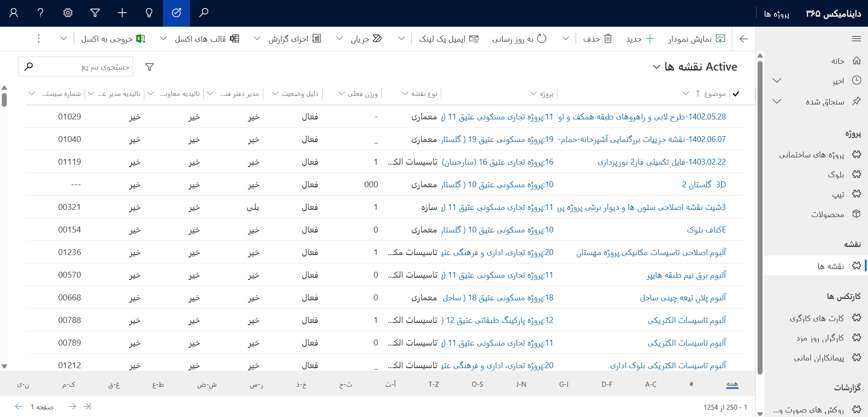The height and width of the screenshot is (417, 868).
Task: Click the question mark help icon
Action: tap(41, 13)
